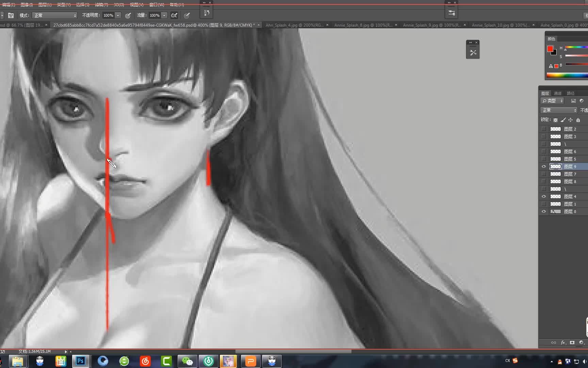Show layer 图层 6
The height and width of the screenshot is (368, 588).
(x=544, y=152)
